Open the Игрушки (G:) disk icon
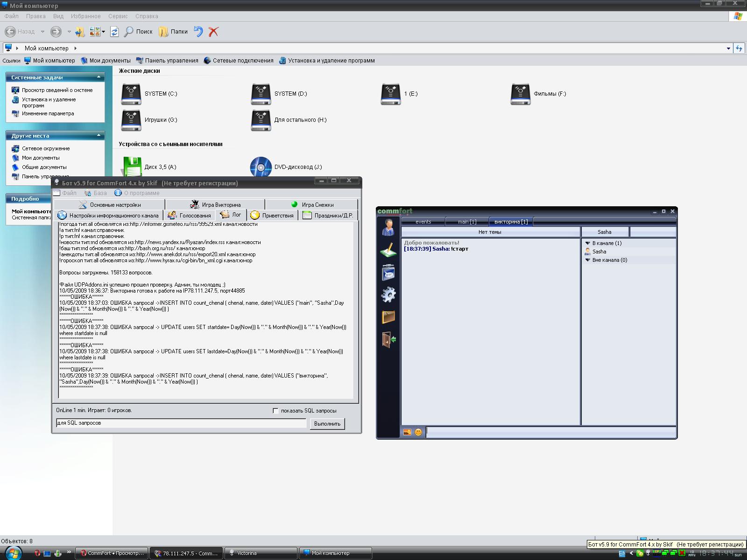This screenshot has height=560, width=747. [131, 120]
